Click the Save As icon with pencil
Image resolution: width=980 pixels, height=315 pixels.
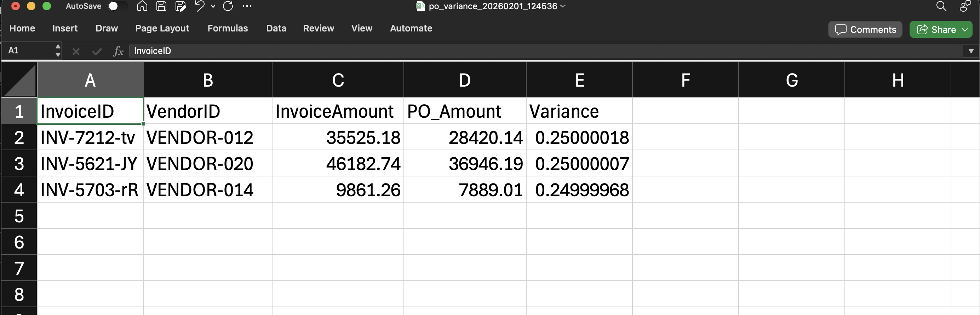coord(180,6)
